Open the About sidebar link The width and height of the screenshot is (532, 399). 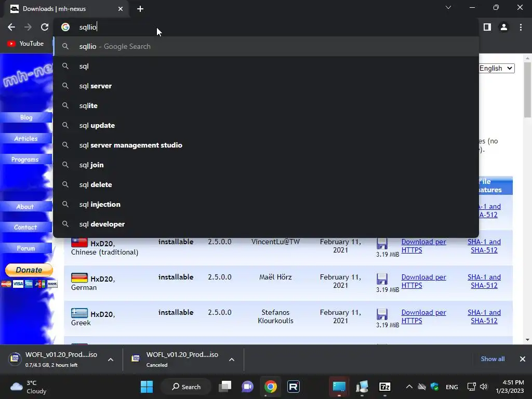click(25, 207)
